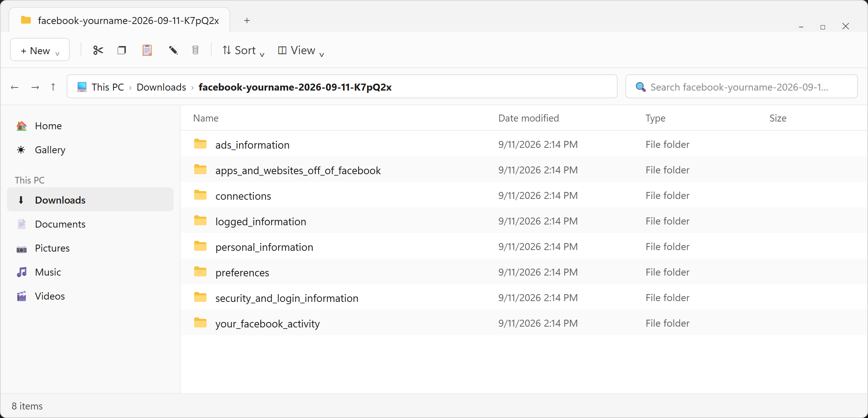
Task: Click the Delete trash icon
Action: click(x=195, y=50)
